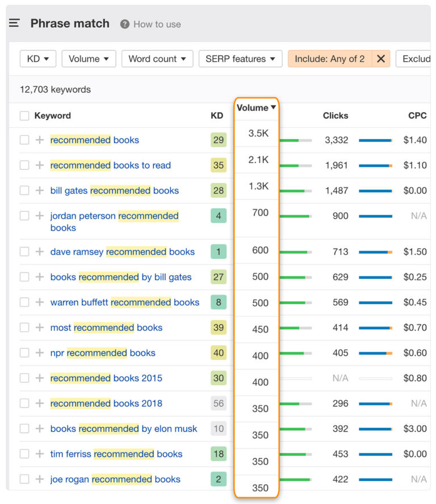Click the "How to use" help icon
Screen dimensions: 436x504
[x=124, y=24]
